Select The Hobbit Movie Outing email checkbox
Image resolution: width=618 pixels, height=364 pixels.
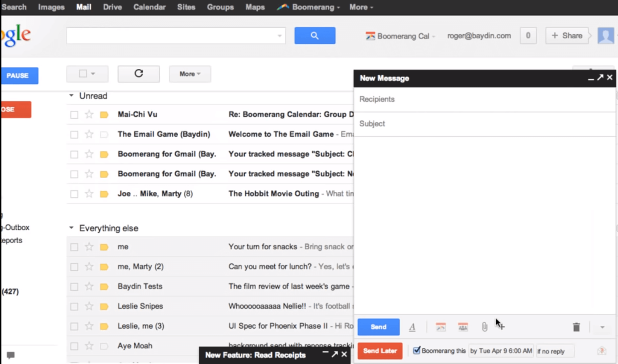[x=74, y=193]
